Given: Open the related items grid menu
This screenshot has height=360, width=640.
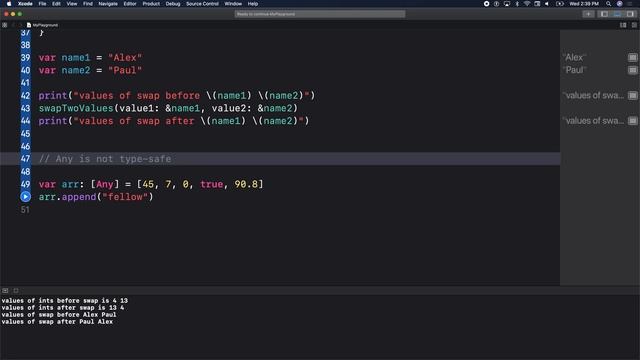Looking at the screenshot, I should pos(5,25).
